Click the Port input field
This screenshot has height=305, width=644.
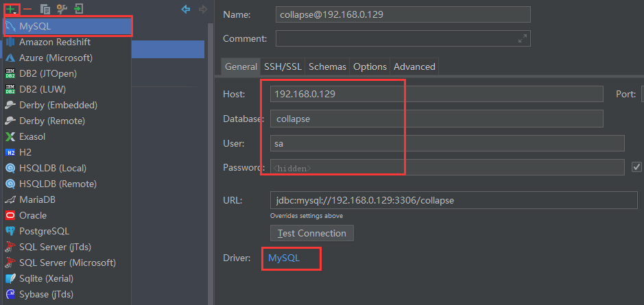643,94
